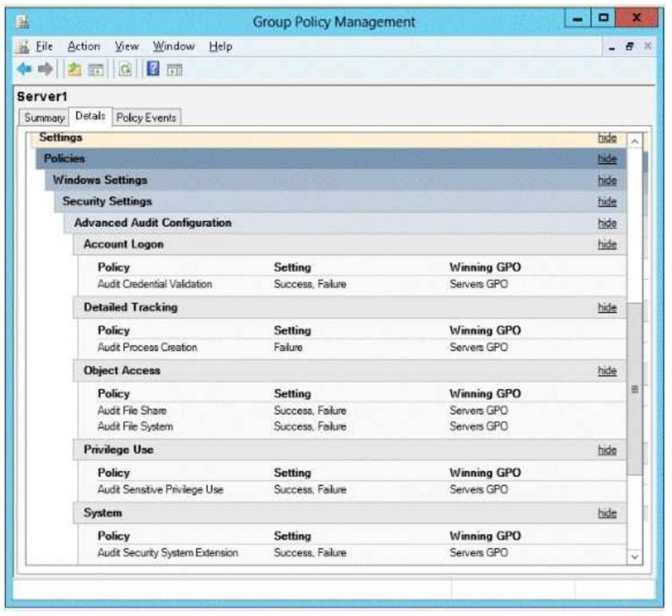
Task: Click the Up One Level folder icon
Action: coord(74,69)
